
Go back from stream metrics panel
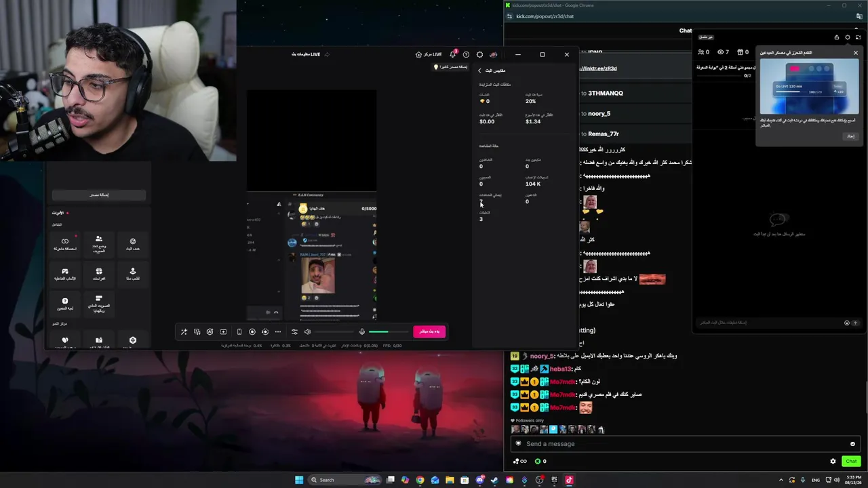[x=479, y=70]
